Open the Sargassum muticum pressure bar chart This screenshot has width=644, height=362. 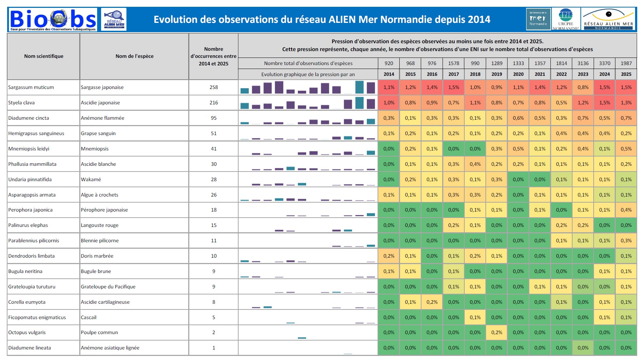[x=308, y=87]
